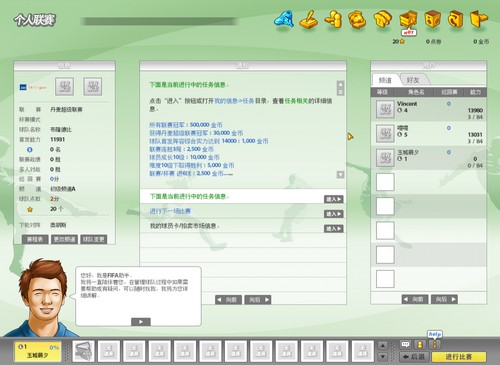Viewport: 500px width, 365px height.
Task: Open the shopping cart store icon
Action: (408, 20)
